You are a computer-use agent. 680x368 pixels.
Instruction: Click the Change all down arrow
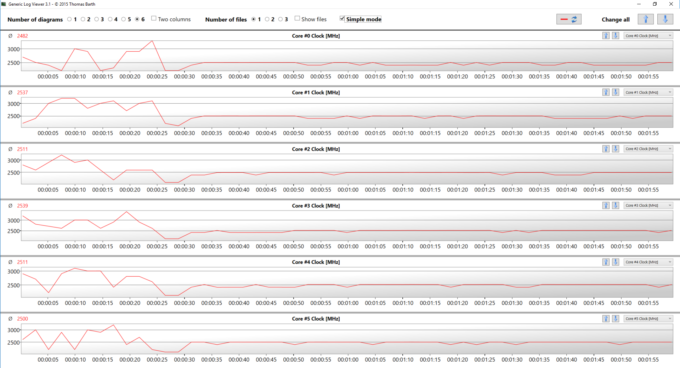[x=665, y=19]
